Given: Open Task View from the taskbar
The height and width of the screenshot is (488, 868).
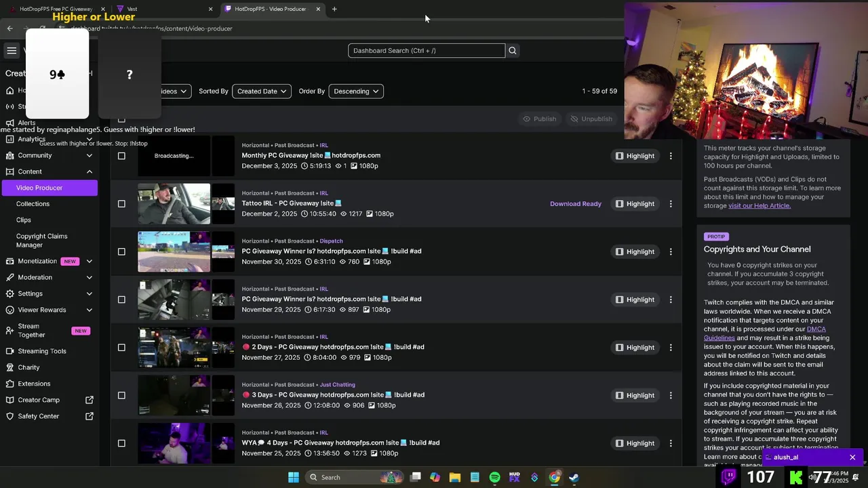Looking at the screenshot, I should 416,477.
